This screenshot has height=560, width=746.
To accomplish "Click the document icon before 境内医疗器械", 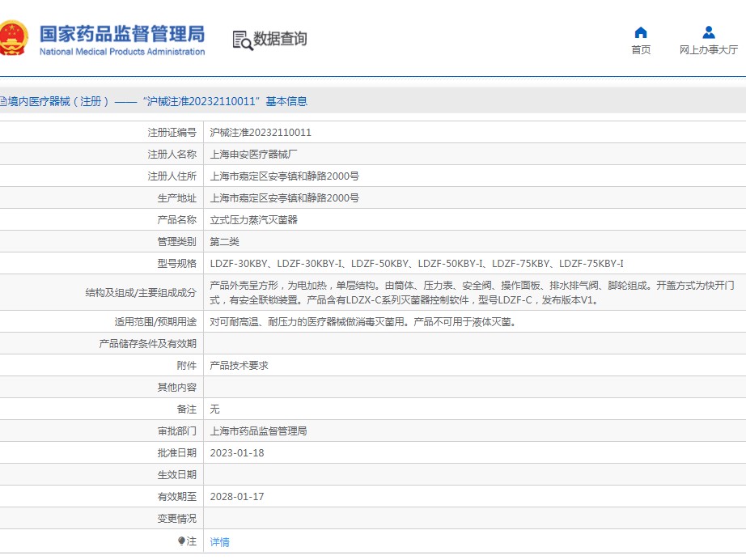I will click(x=3, y=101).
